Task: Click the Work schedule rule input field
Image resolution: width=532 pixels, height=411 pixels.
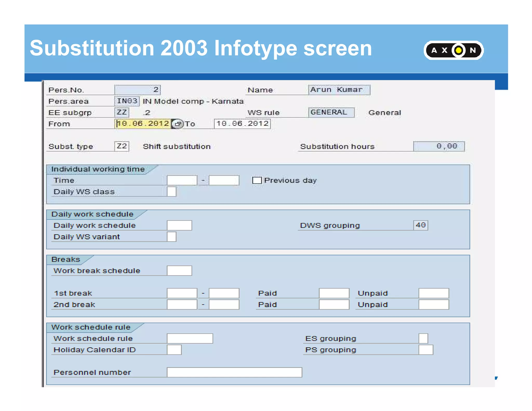Action: click(x=190, y=338)
